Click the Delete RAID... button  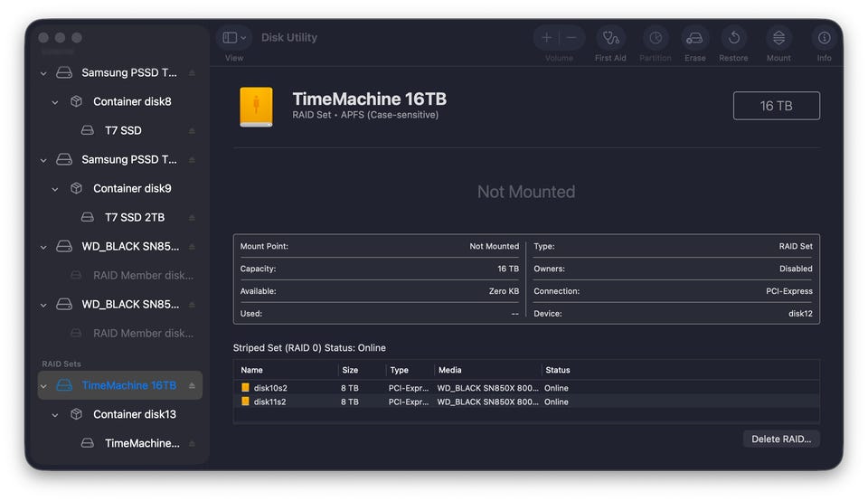pos(781,439)
